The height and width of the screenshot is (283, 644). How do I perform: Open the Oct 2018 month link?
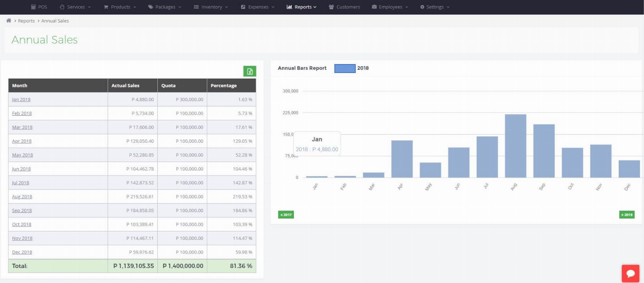click(22, 224)
